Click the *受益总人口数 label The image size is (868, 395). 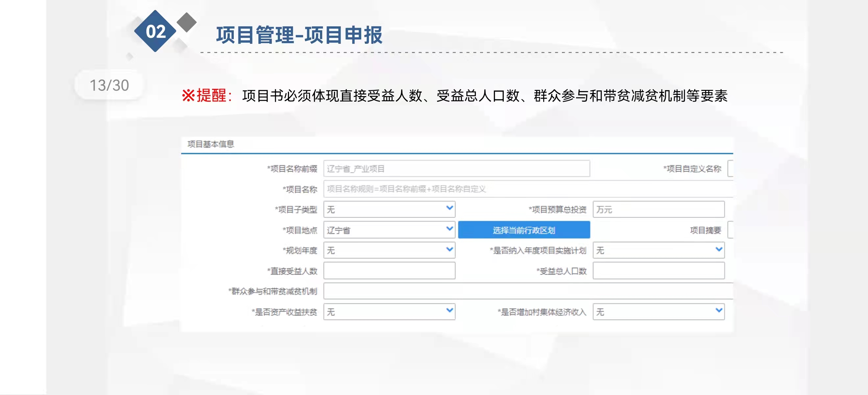561,271
